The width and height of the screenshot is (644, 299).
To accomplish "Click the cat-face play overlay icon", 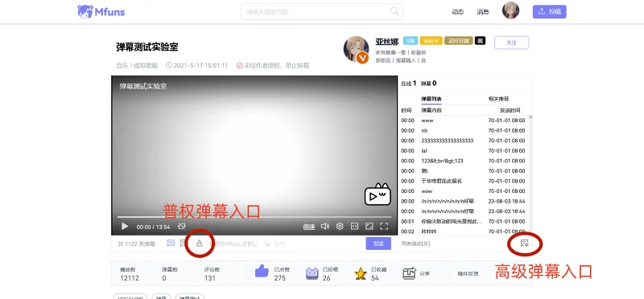I will click(378, 195).
